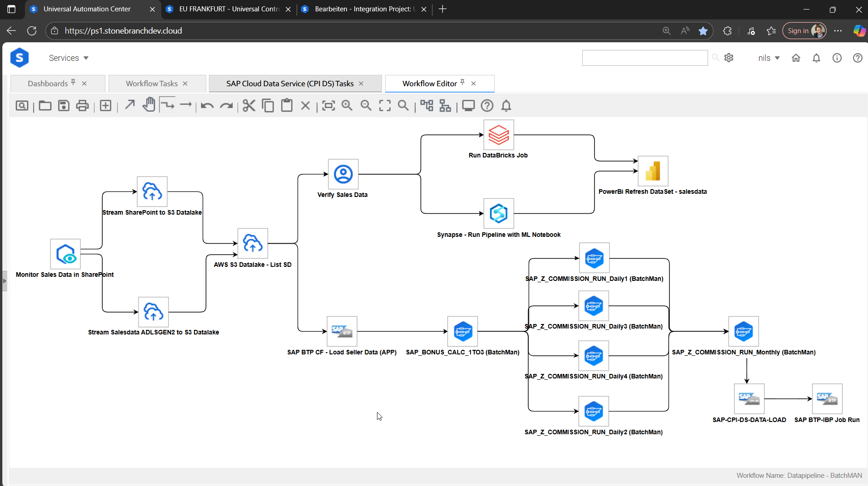Select the arrow pointer tool
This screenshot has width=868, height=486.
(x=130, y=105)
